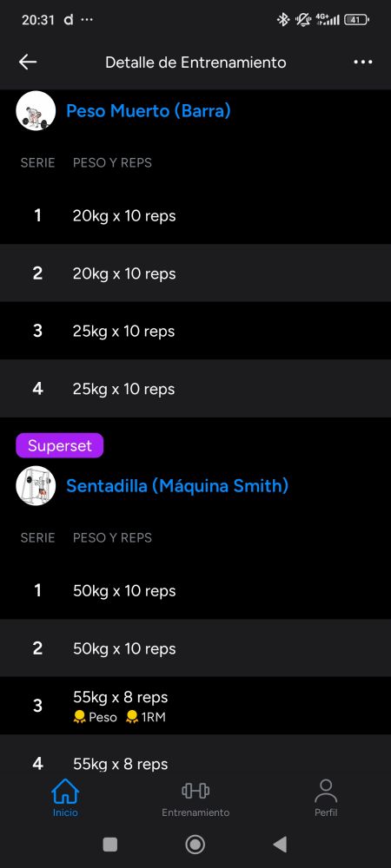Tap the Peso Muerto exercise thumbnail
Image resolution: width=391 pixels, height=868 pixels.
(36, 111)
